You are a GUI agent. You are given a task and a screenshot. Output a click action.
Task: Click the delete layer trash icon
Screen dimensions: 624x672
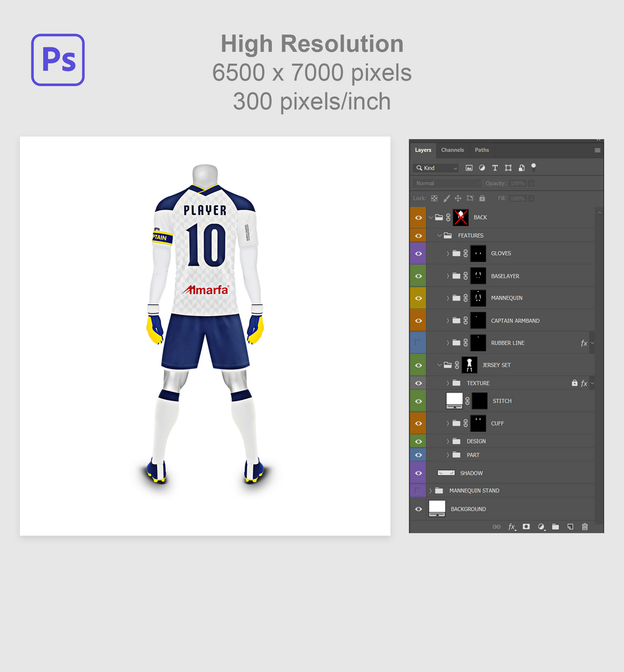(584, 527)
